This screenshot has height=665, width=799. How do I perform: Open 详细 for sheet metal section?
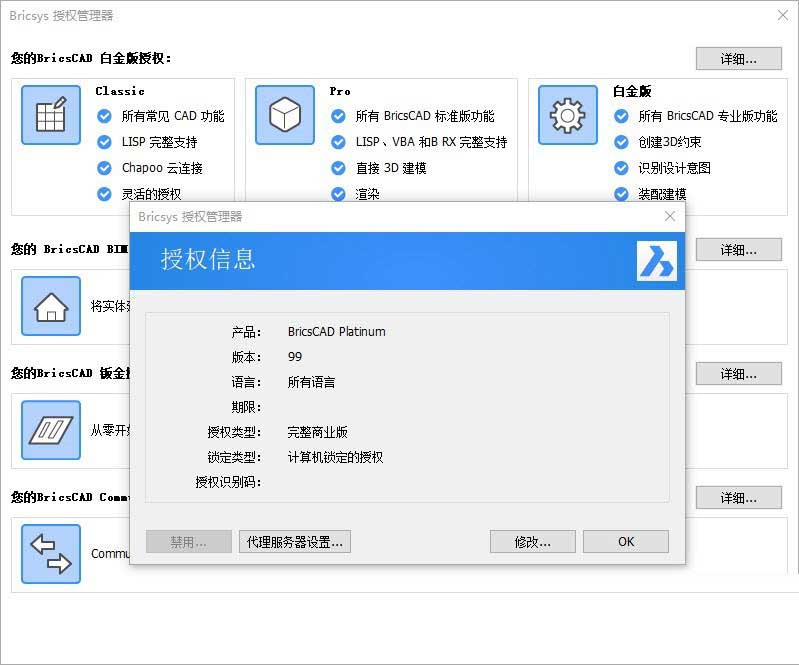(x=738, y=374)
